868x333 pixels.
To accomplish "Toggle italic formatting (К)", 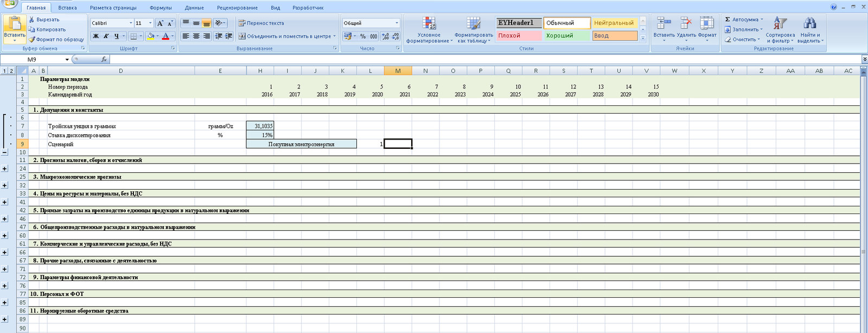I will [x=106, y=36].
